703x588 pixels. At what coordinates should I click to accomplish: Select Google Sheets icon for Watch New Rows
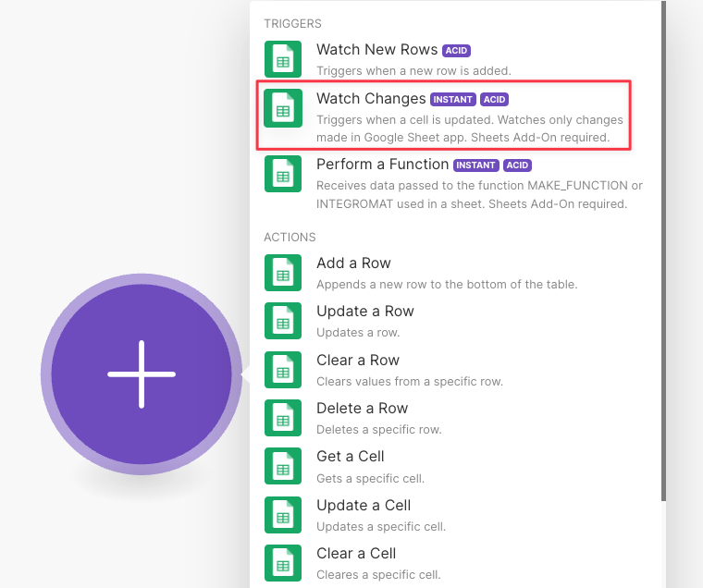pos(283,59)
